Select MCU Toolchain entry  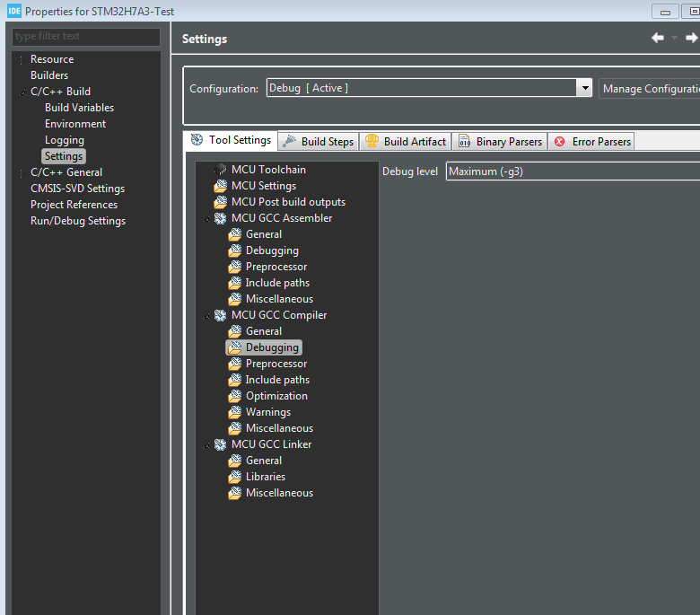tap(268, 170)
